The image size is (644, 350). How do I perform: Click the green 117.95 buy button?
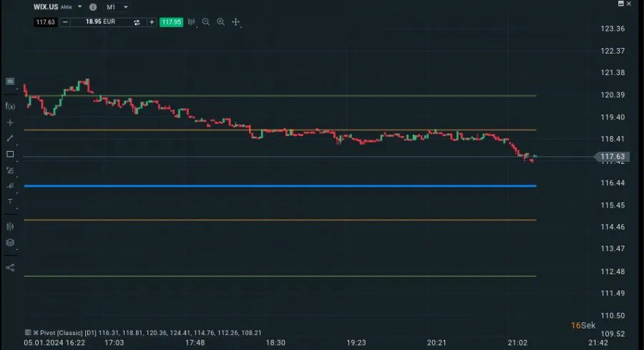click(171, 22)
